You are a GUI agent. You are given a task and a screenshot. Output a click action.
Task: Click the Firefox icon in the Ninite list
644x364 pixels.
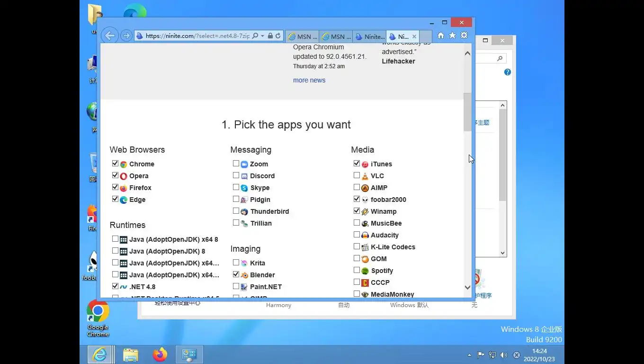[124, 188]
